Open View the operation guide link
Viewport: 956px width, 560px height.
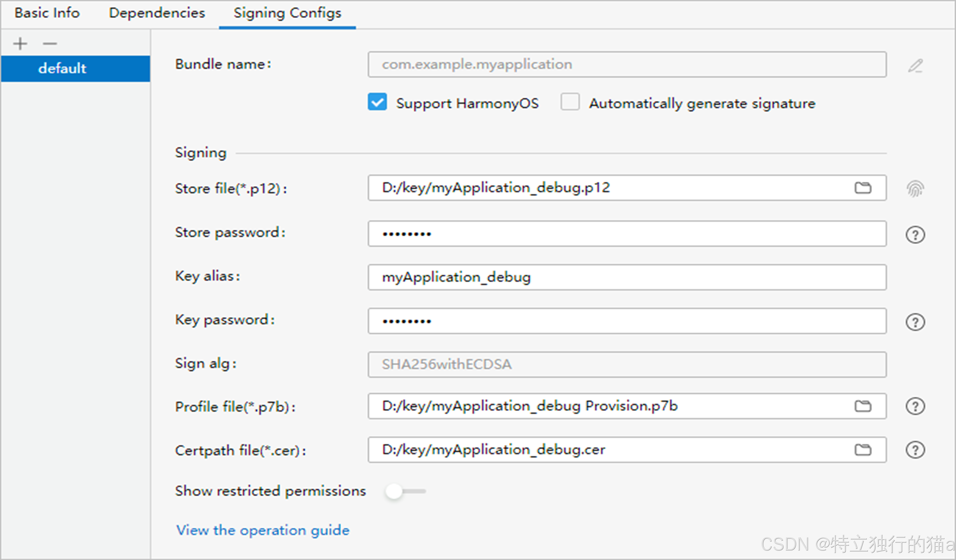263,530
